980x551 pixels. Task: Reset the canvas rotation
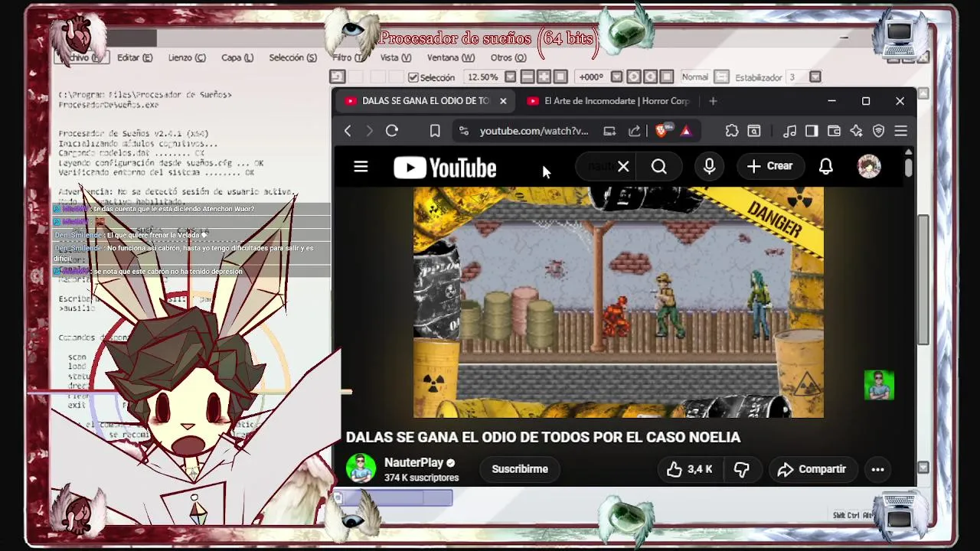[667, 77]
